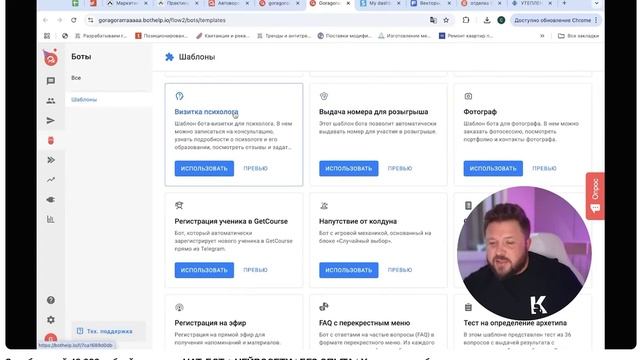
Task: Select Шаблоны in the Боты menu
Action: point(84,100)
